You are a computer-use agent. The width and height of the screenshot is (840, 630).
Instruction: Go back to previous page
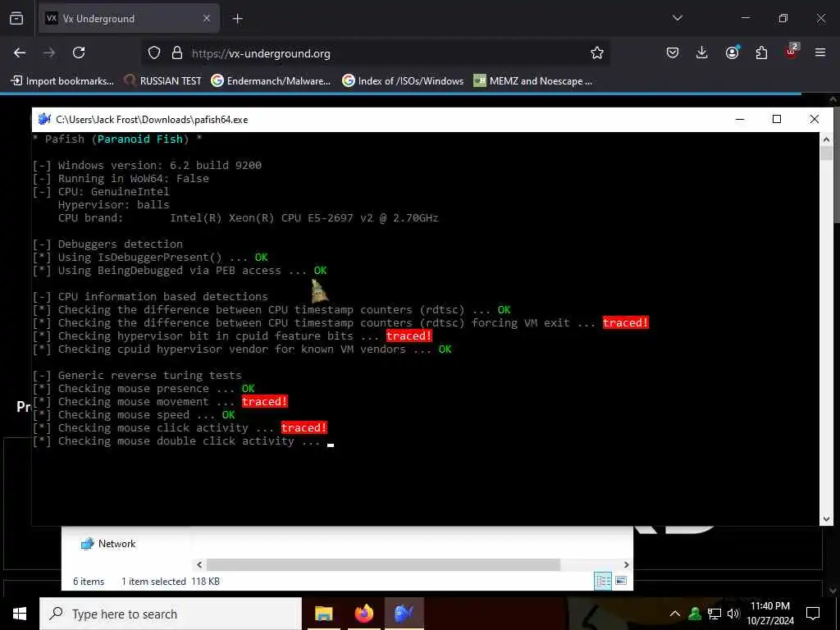[x=20, y=52]
